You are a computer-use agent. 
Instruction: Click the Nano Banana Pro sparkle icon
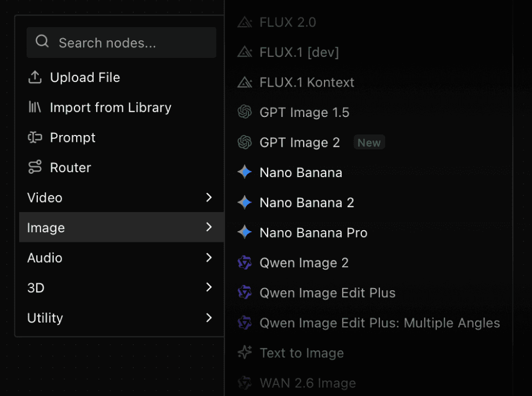tap(245, 233)
